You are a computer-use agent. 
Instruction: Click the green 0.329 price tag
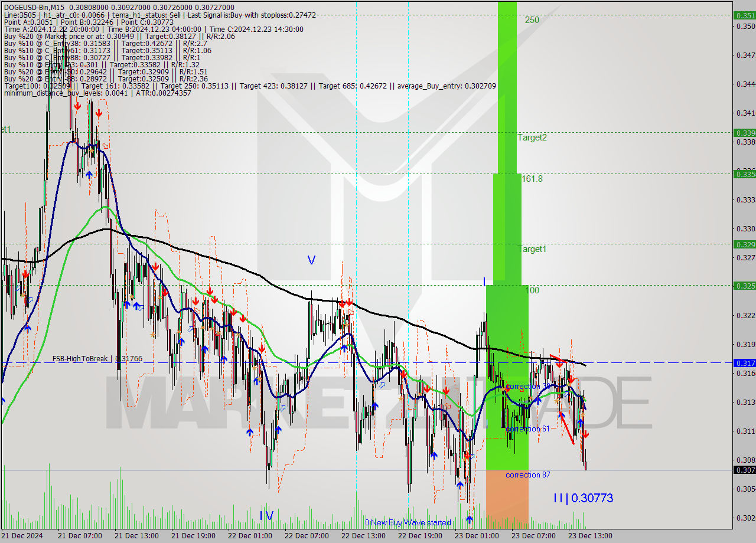click(744, 244)
